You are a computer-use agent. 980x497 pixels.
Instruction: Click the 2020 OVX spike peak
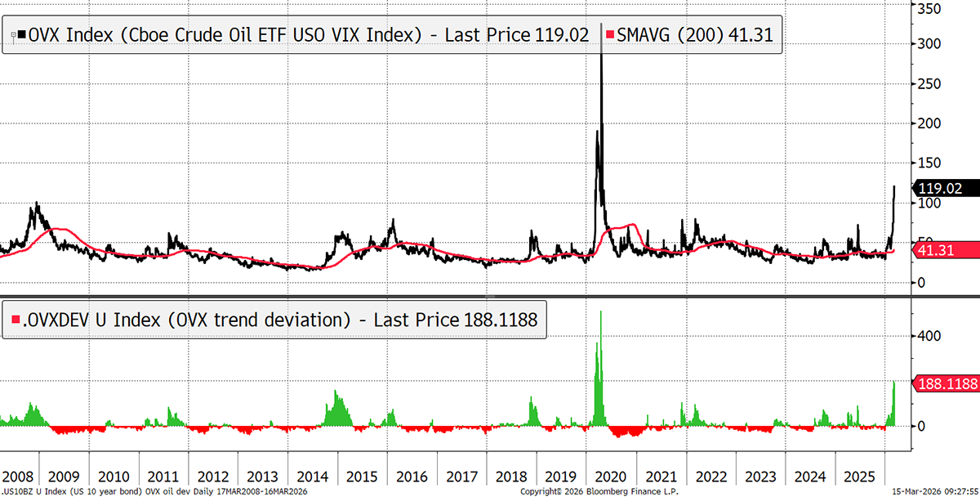coord(601,26)
